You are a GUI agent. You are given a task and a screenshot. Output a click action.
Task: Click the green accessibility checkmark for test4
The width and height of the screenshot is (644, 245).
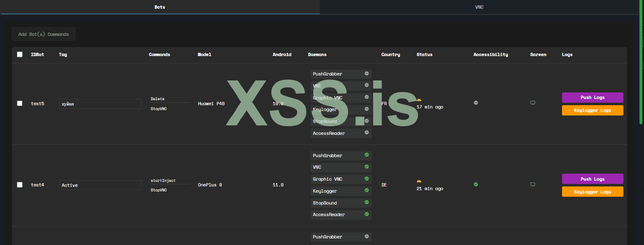pyautogui.click(x=476, y=184)
